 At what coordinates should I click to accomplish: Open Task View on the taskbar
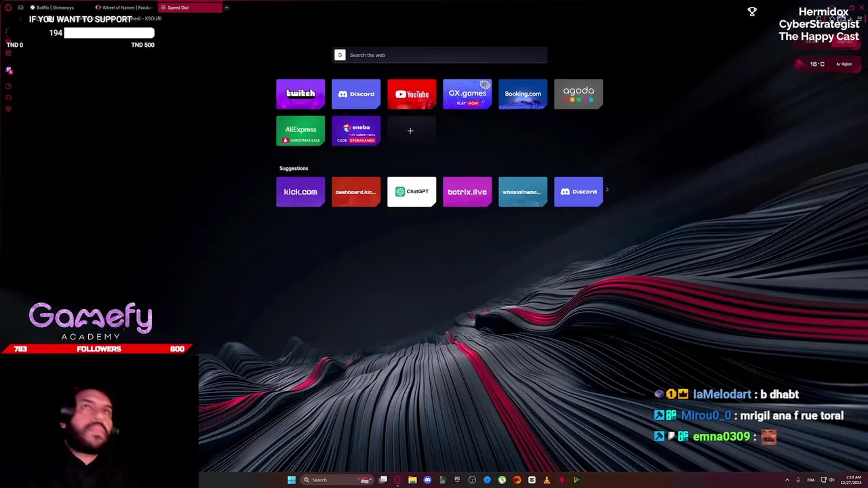point(383,480)
